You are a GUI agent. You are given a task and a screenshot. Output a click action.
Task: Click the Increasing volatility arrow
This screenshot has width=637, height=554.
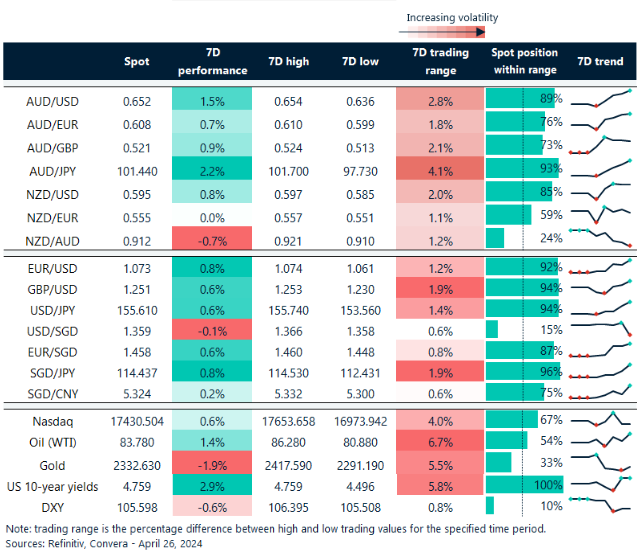(x=452, y=33)
